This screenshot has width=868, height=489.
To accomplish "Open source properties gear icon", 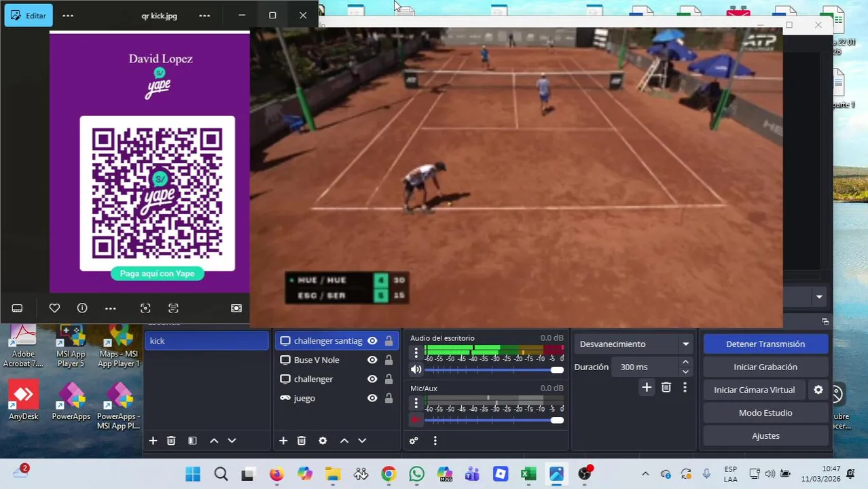I will (x=323, y=441).
